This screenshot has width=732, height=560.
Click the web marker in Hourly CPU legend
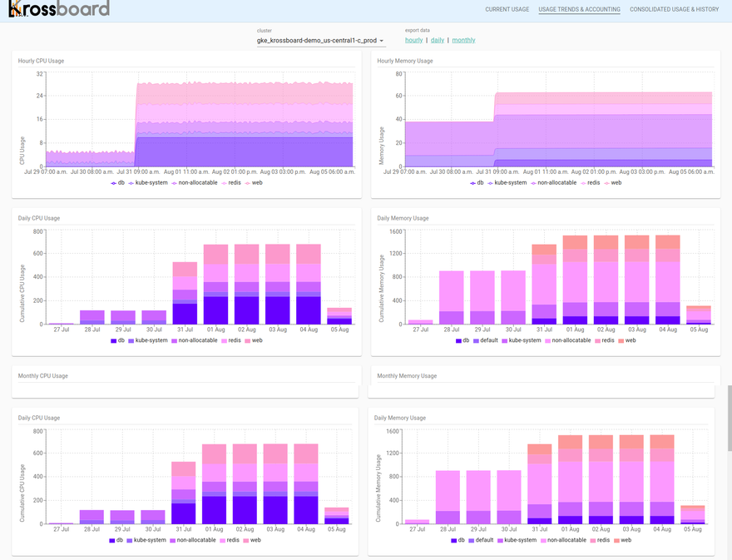(246, 183)
